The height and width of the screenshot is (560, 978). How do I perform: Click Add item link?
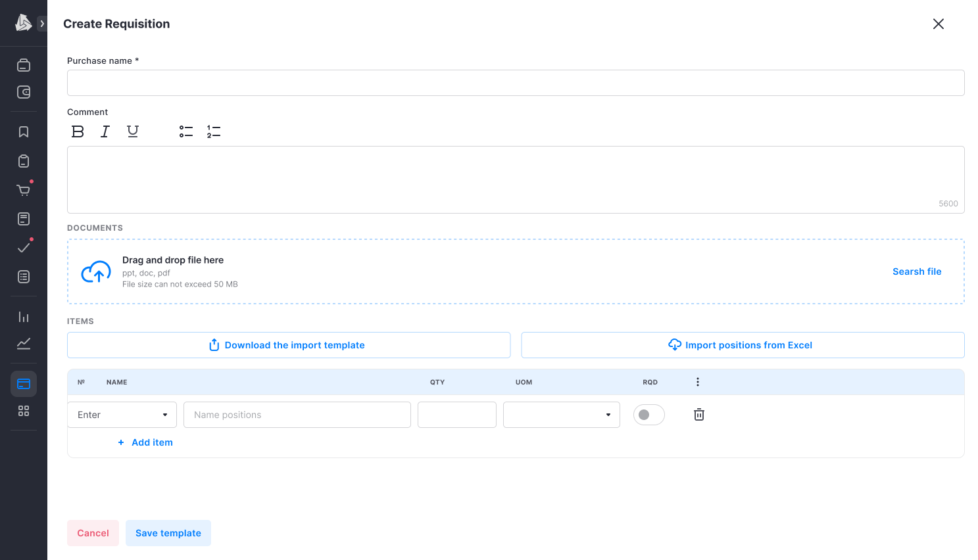145,442
